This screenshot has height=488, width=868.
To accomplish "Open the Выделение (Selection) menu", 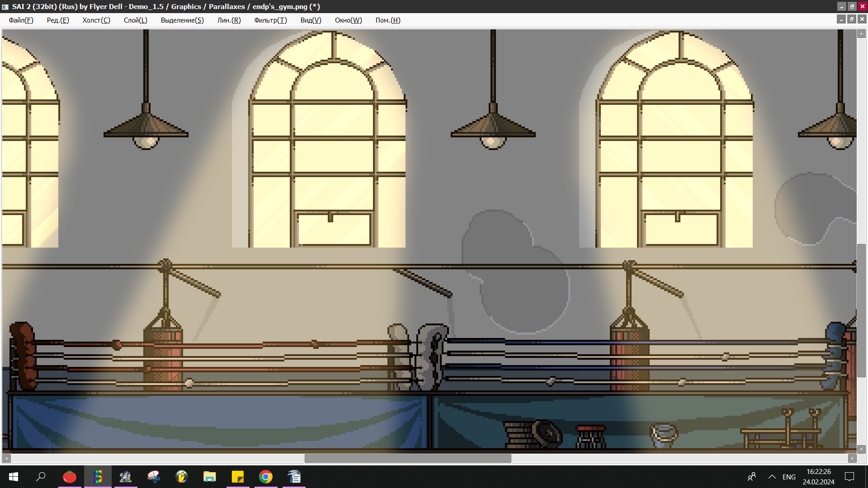I will coord(182,20).
